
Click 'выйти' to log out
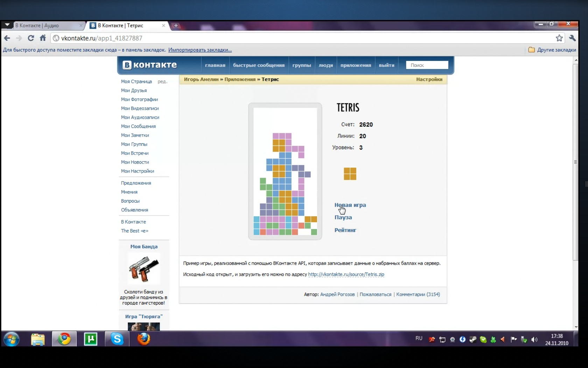(x=386, y=65)
